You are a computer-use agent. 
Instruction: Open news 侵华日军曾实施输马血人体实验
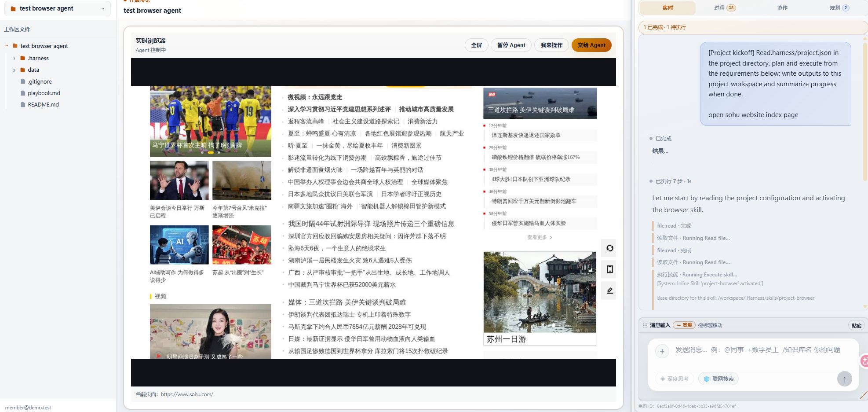coord(529,223)
